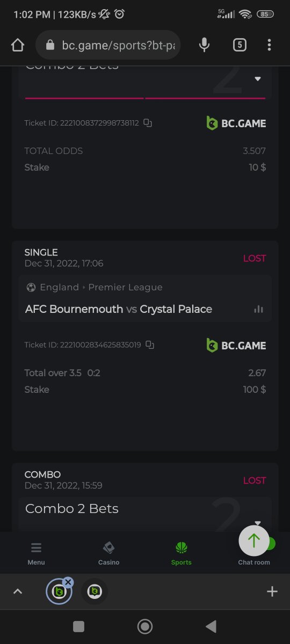The height and width of the screenshot is (644, 290).
Task: Tap the bc.game/sports address bar
Action: point(108,45)
